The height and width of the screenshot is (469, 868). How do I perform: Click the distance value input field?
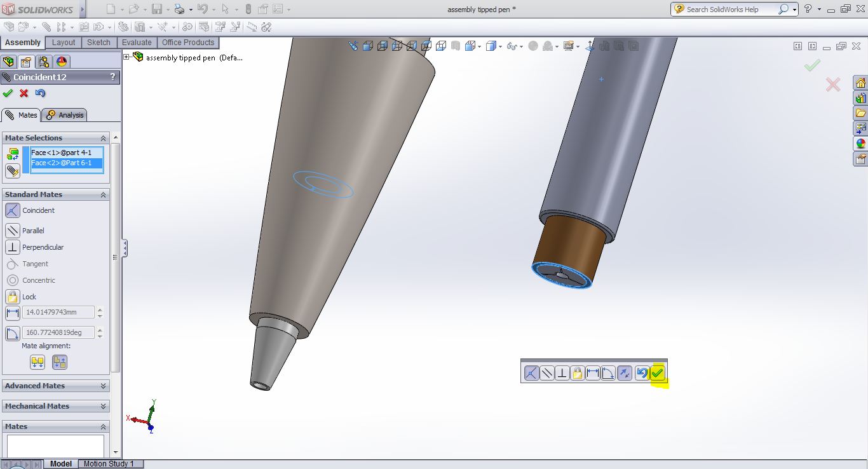(58, 312)
